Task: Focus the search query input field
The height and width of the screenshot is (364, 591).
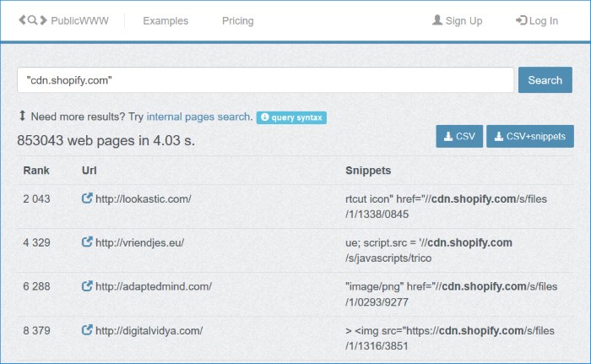Action: tap(265, 80)
